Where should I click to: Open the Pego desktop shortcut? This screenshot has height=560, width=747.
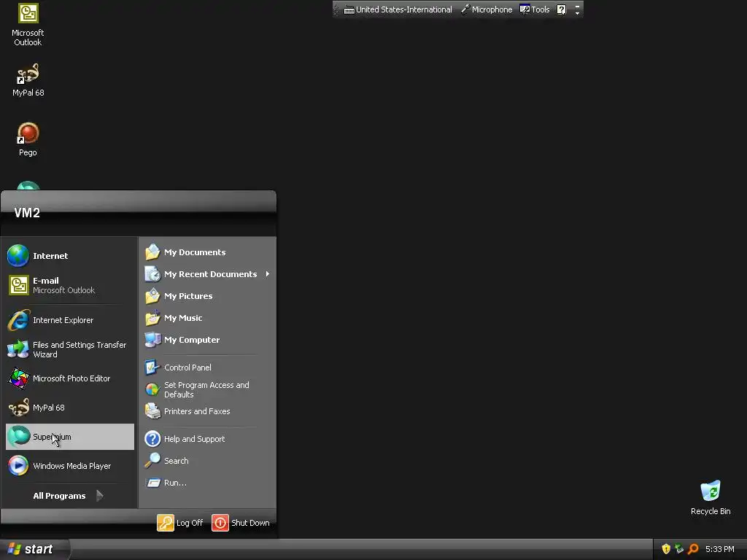[28, 139]
